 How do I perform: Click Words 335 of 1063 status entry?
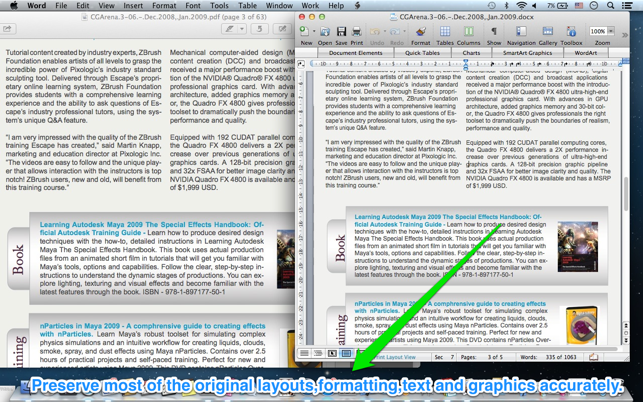click(x=548, y=357)
